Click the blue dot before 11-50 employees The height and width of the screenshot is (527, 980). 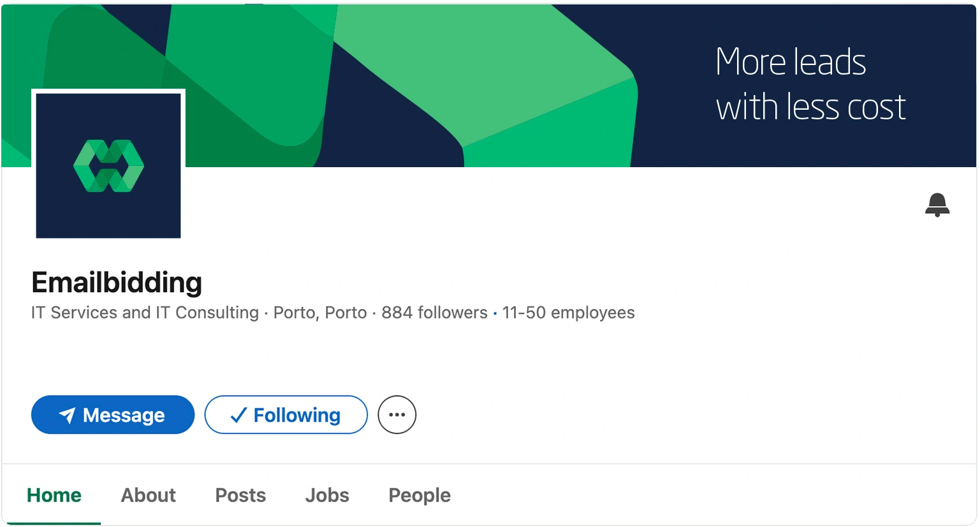[x=494, y=313]
